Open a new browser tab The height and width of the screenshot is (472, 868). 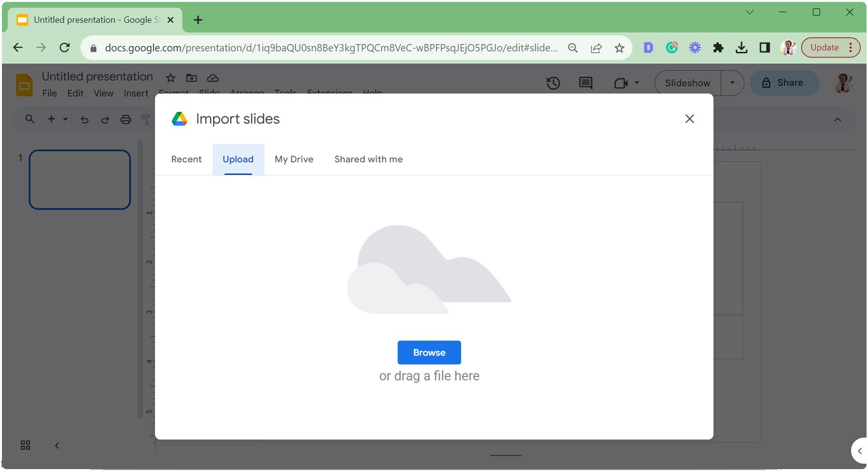click(198, 20)
